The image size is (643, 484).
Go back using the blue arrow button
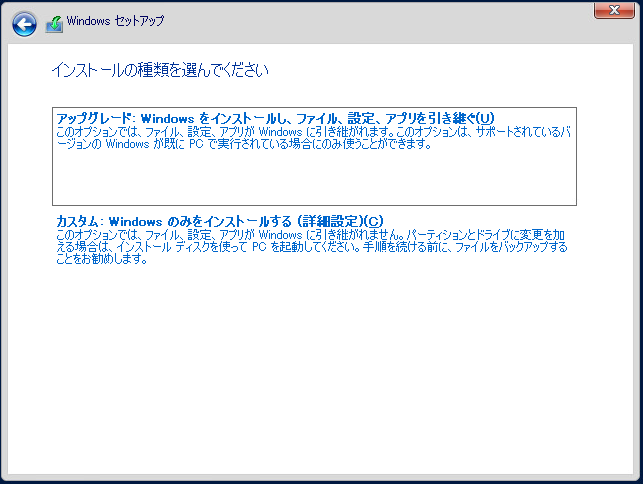click(x=24, y=24)
